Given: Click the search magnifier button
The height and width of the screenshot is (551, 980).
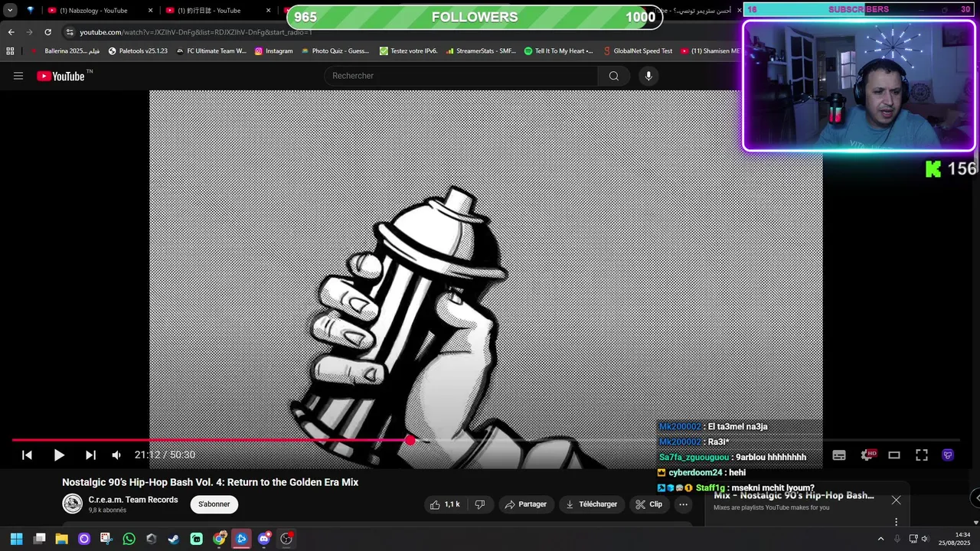Looking at the screenshot, I should pos(614,76).
